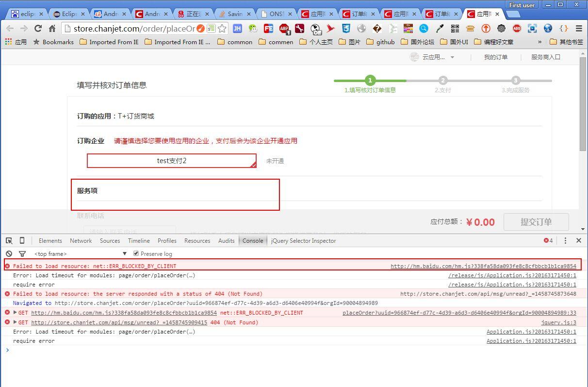
Task: Focus the address bar URL field
Action: [134, 28]
